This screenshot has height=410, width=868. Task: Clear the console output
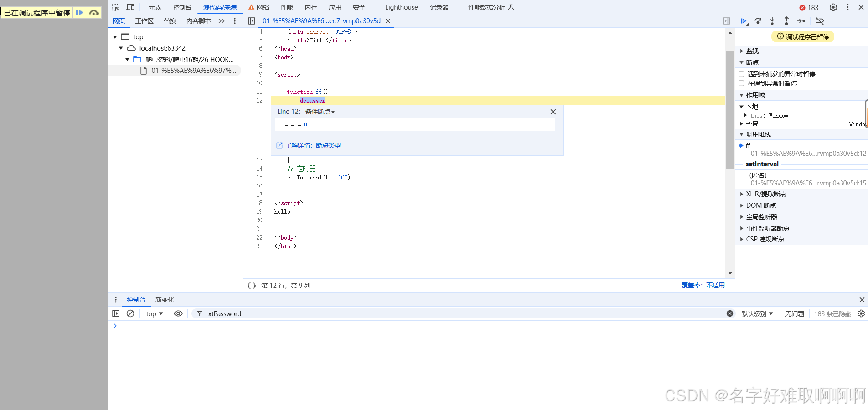tap(131, 313)
